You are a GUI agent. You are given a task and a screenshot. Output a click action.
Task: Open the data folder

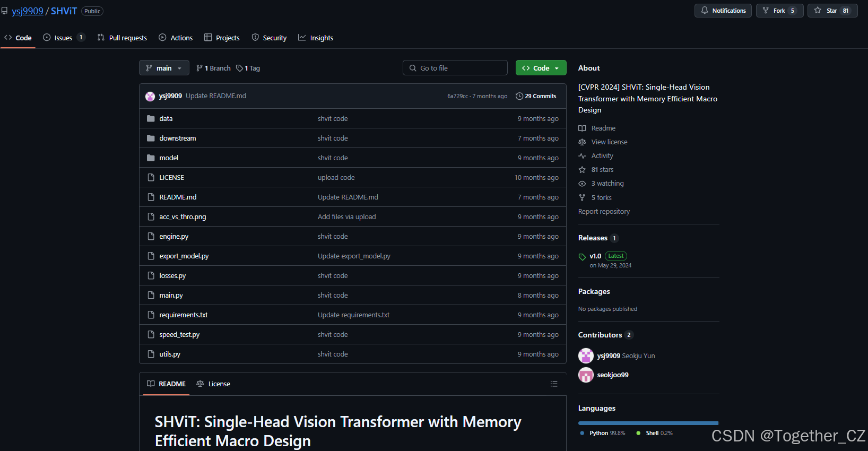166,119
